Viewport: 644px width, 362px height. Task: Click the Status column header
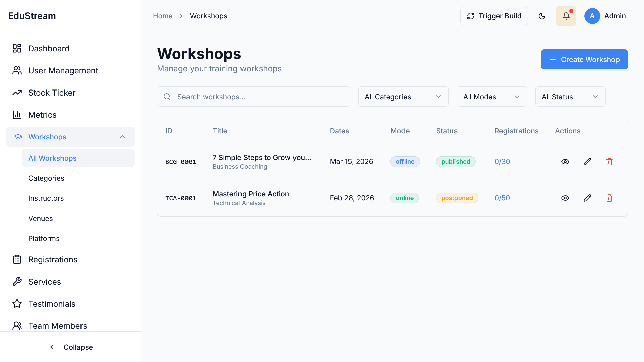click(447, 131)
